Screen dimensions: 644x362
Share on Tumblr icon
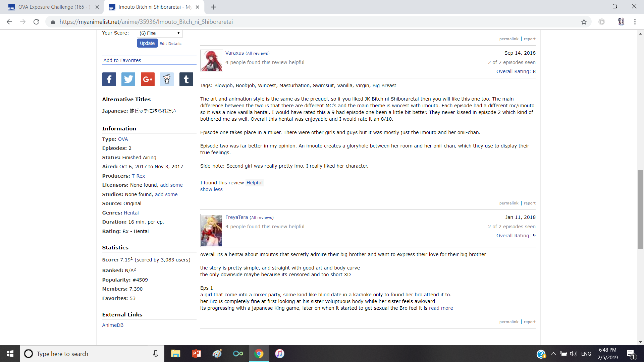click(x=186, y=79)
